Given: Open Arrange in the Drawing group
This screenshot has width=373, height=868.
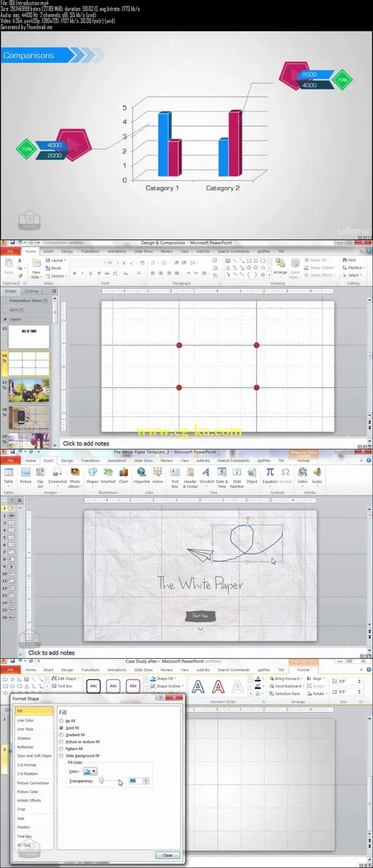Looking at the screenshot, I should click(280, 267).
